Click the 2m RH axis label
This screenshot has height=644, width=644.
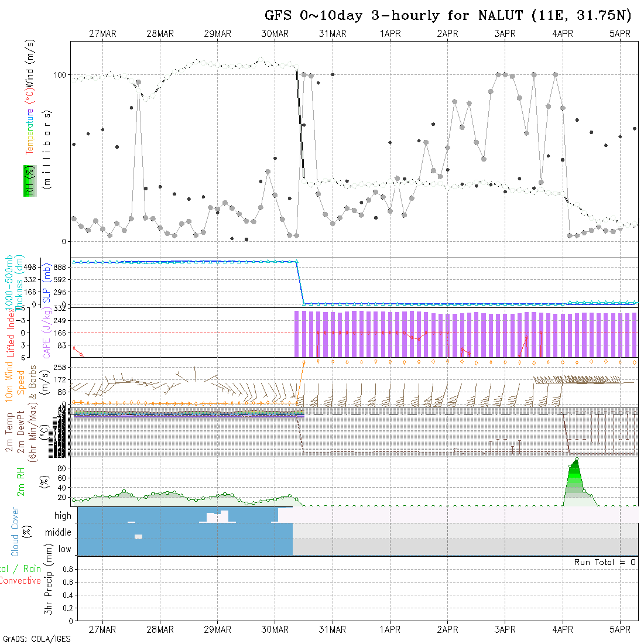coord(21,480)
